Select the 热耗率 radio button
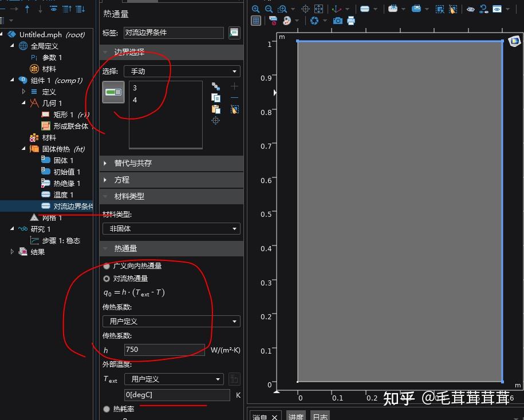 [106, 408]
